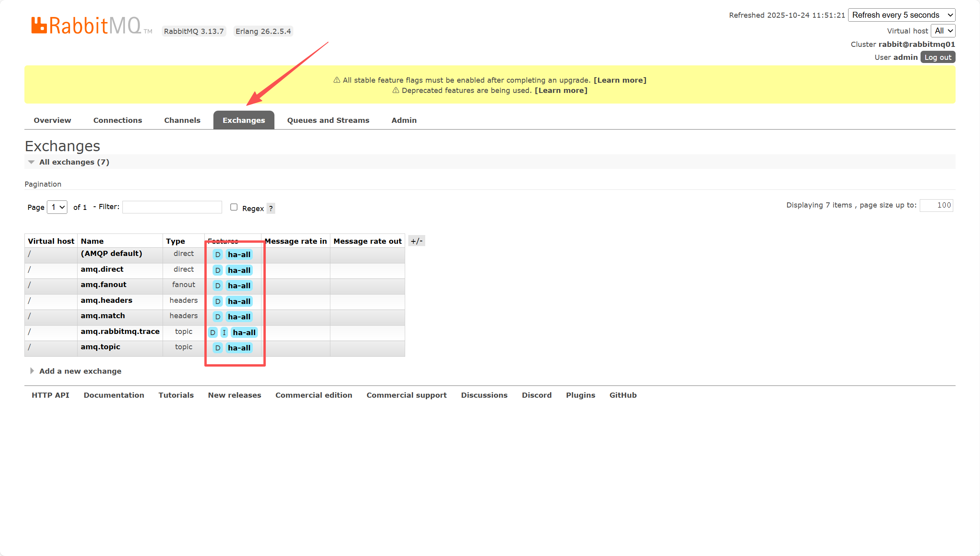
Task: Click the Regex help question mark
Action: [x=271, y=208]
